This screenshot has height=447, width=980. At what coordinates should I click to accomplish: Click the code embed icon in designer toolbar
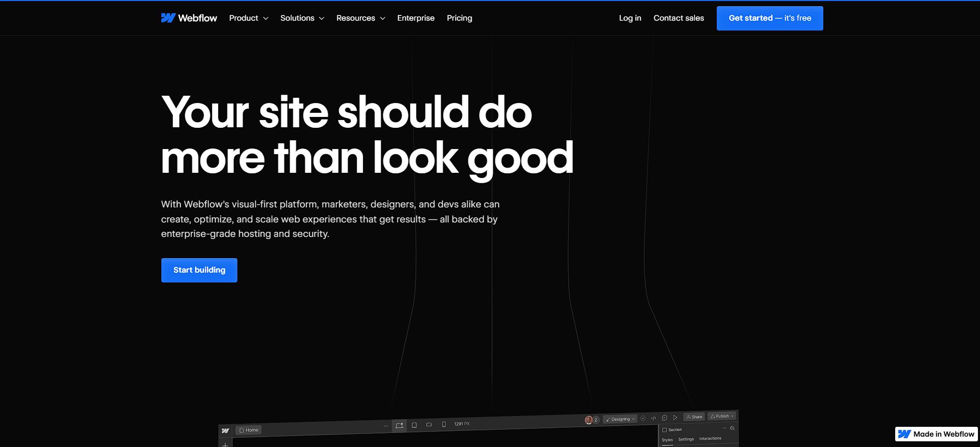click(x=654, y=418)
